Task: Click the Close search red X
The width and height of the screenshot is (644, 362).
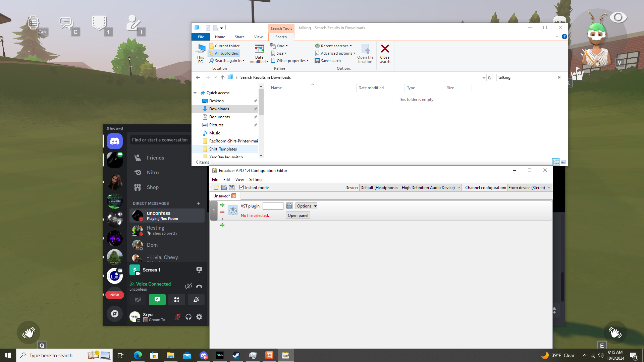Action: [x=385, y=53]
